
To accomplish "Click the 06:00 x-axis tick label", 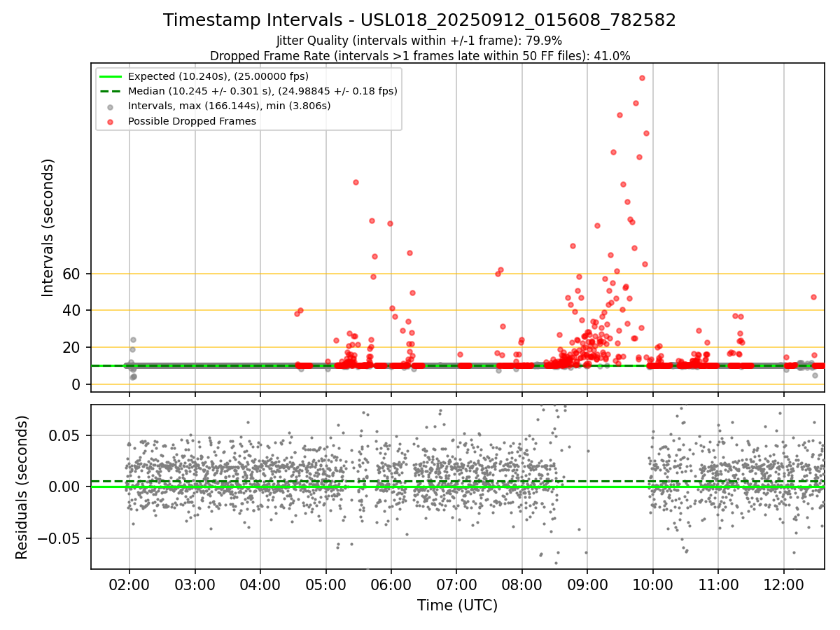I will [x=391, y=584].
